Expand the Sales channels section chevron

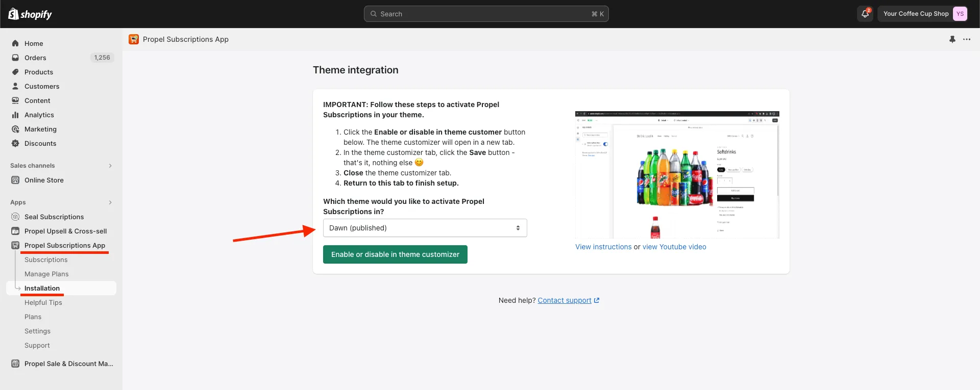[x=110, y=166]
